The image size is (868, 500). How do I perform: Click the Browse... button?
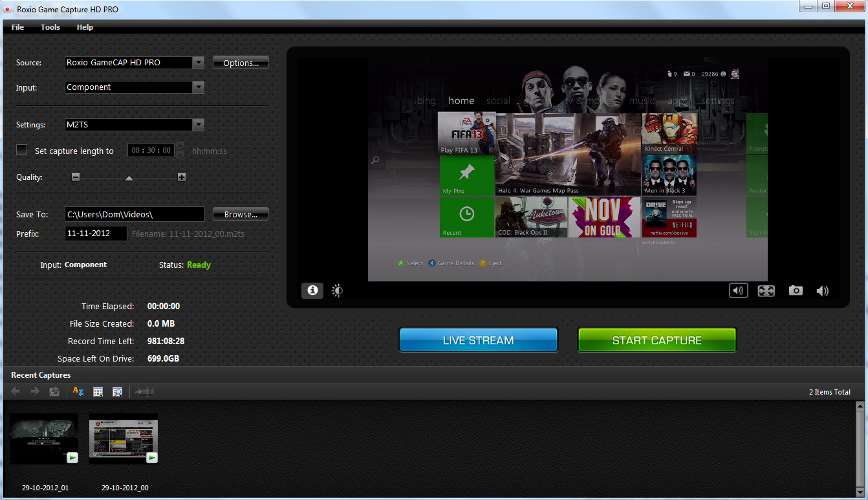[241, 214]
